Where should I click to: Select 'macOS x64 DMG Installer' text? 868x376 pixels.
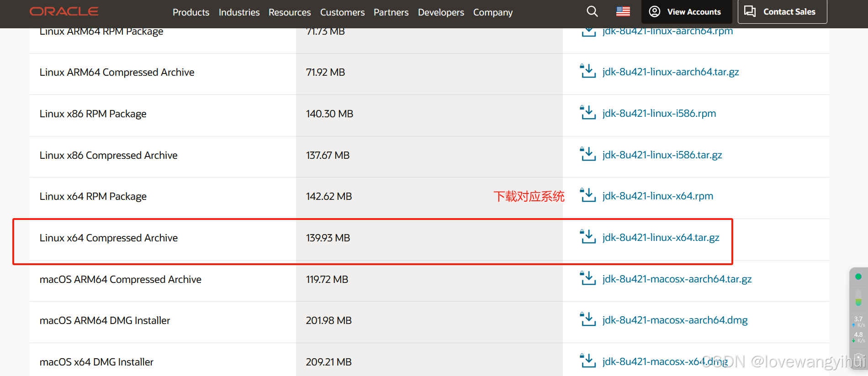96,362
